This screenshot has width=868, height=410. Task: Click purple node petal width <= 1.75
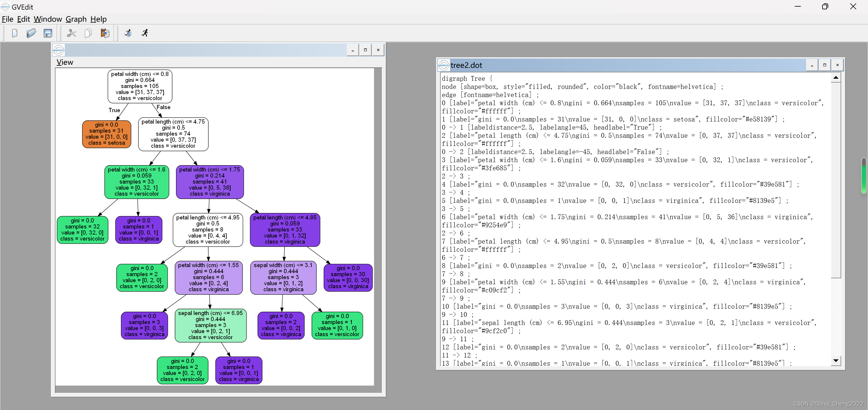pos(209,182)
